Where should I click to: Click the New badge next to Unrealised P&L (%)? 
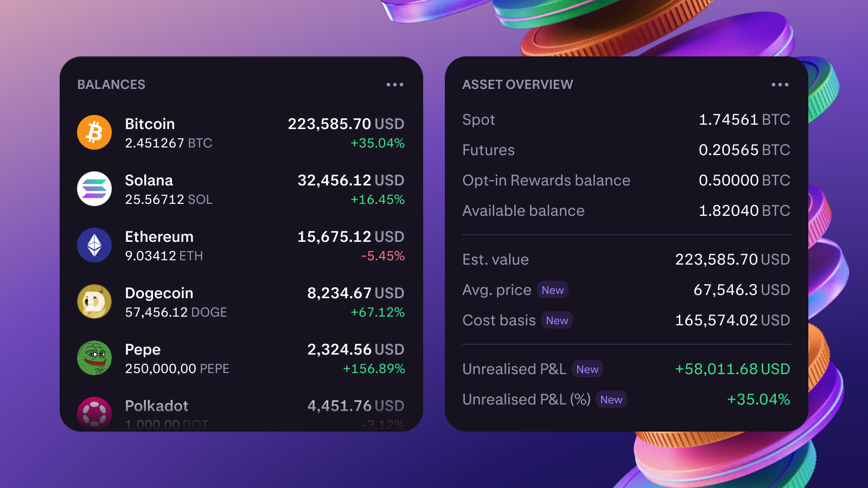coord(611,400)
